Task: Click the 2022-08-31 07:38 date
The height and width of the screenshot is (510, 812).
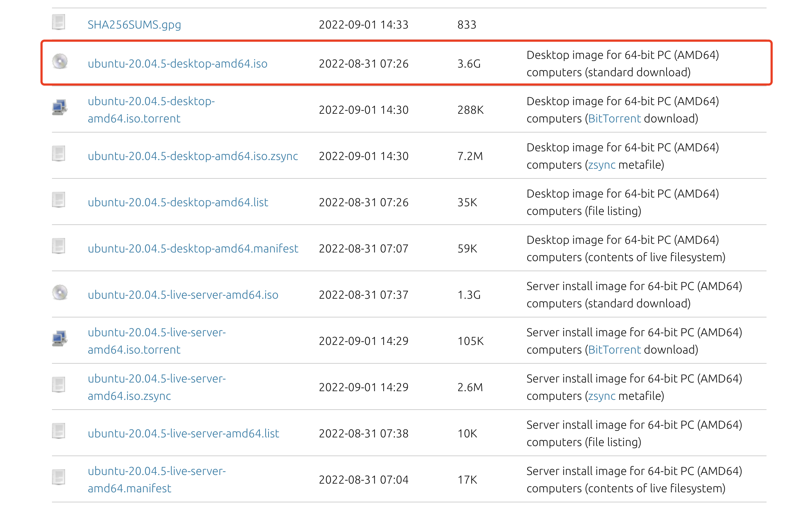Action: tap(364, 433)
